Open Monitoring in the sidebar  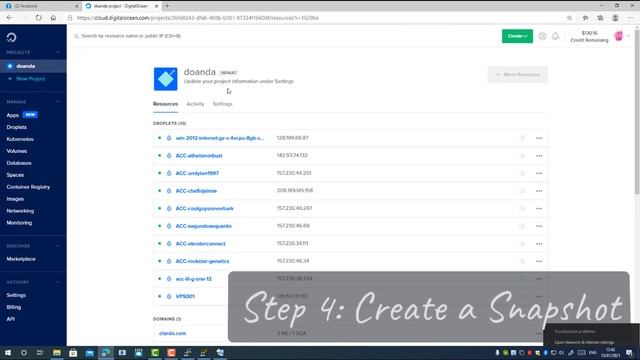coord(19,223)
